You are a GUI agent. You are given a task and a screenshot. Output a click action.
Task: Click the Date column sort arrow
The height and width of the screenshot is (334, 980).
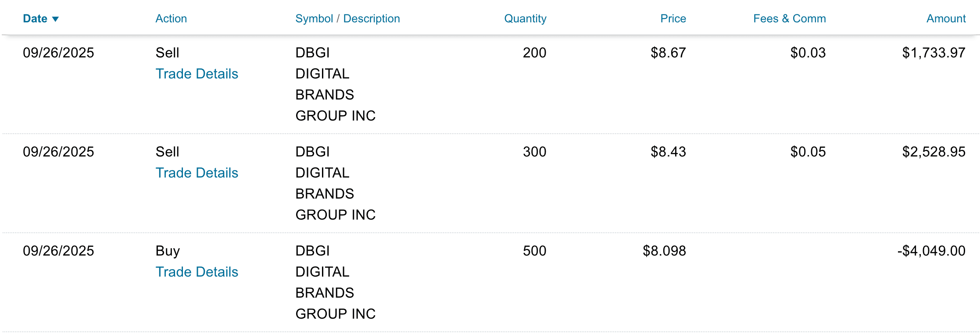click(x=55, y=19)
